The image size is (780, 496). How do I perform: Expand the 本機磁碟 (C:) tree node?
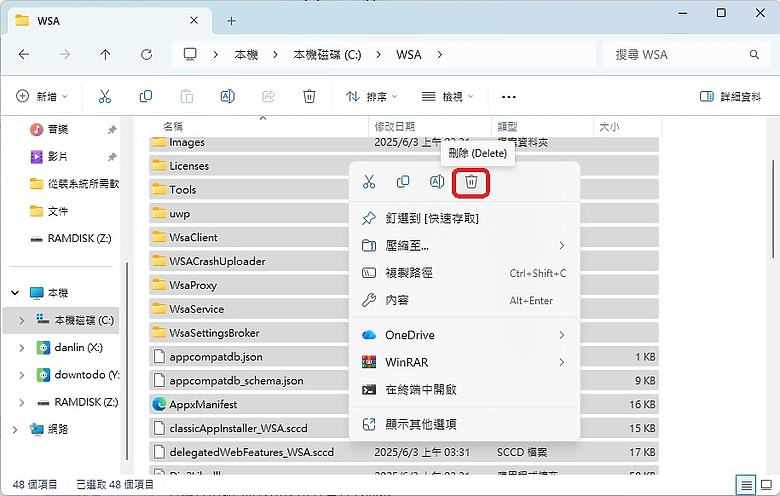[x=21, y=320]
